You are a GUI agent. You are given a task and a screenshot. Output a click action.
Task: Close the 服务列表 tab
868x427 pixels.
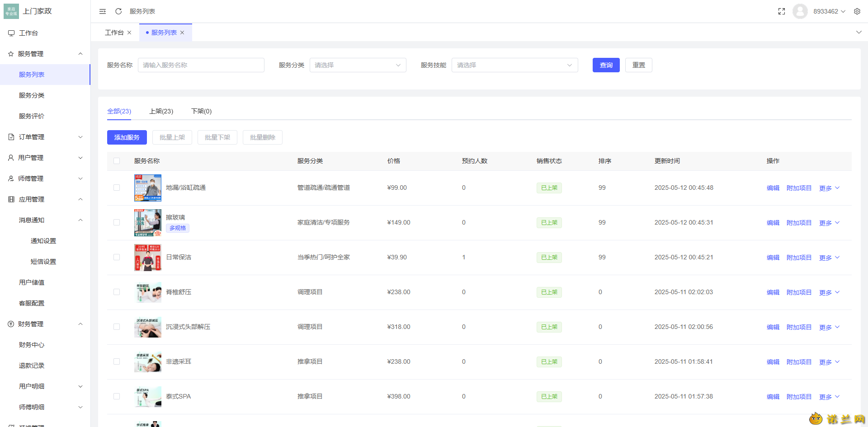click(182, 33)
